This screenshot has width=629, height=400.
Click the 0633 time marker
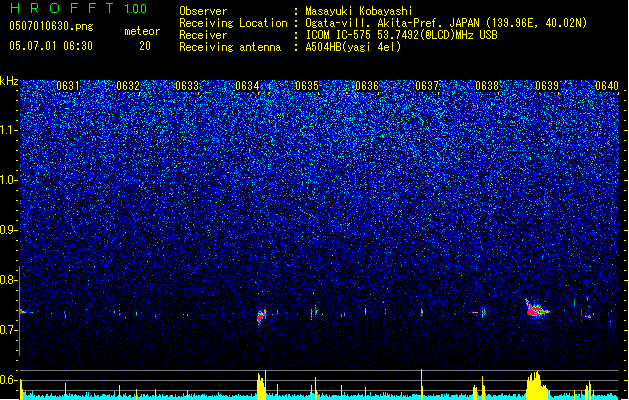click(x=187, y=86)
